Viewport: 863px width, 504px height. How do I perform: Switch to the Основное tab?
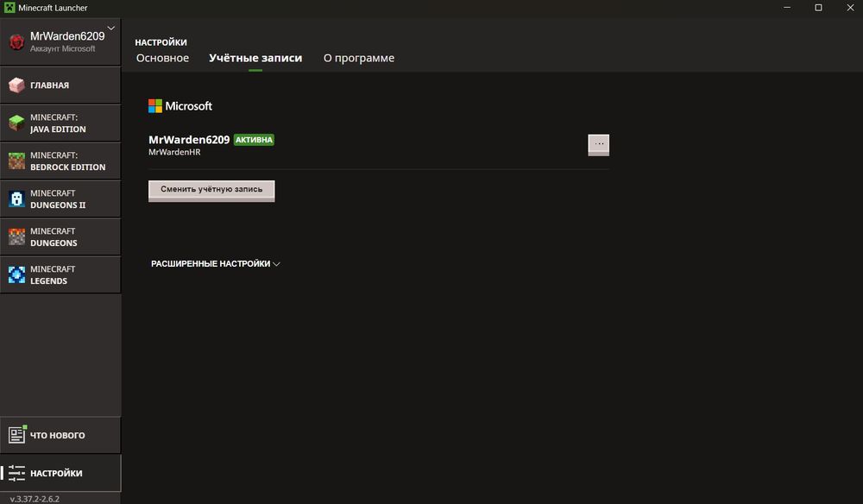tap(162, 58)
